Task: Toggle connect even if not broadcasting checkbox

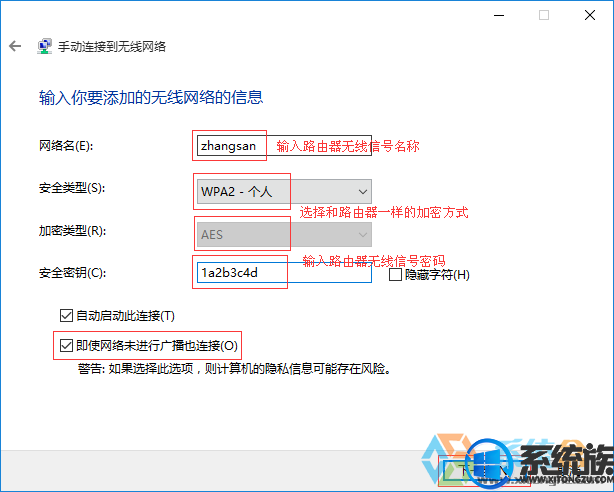Action: (x=66, y=345)
